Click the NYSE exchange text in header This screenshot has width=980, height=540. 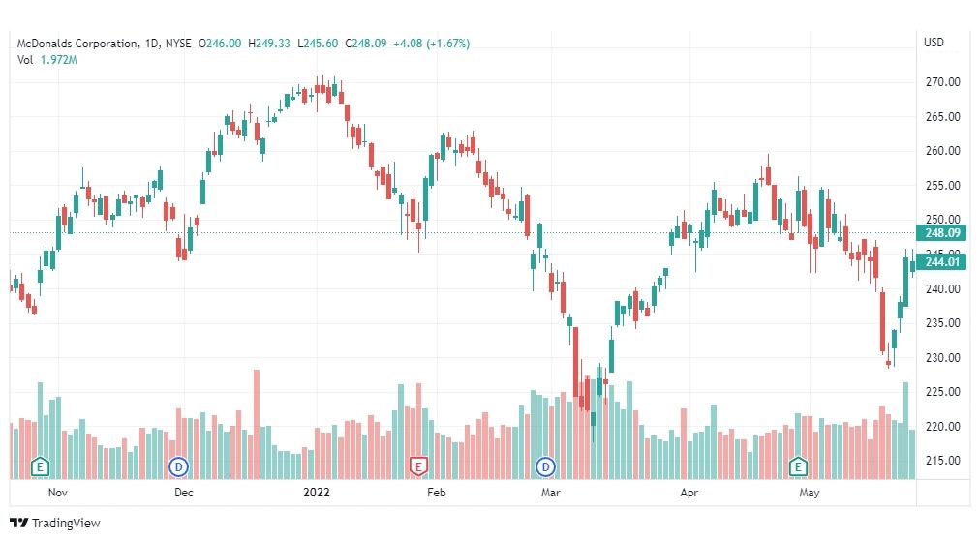click(178, 44)
